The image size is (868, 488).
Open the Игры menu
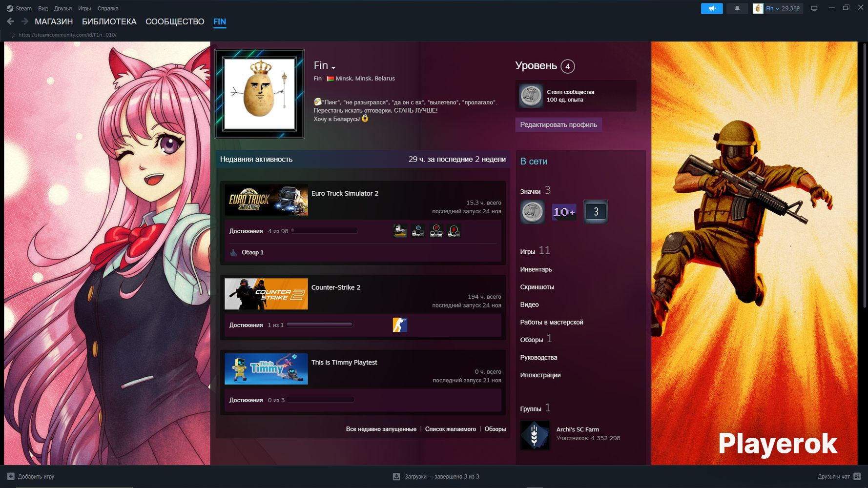84,8
